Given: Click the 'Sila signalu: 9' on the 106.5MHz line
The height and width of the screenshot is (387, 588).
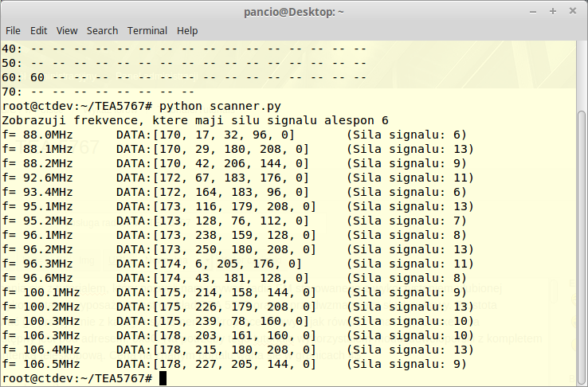Looking at the screenshot, I should pyautogui.click(x=406, y=364).
